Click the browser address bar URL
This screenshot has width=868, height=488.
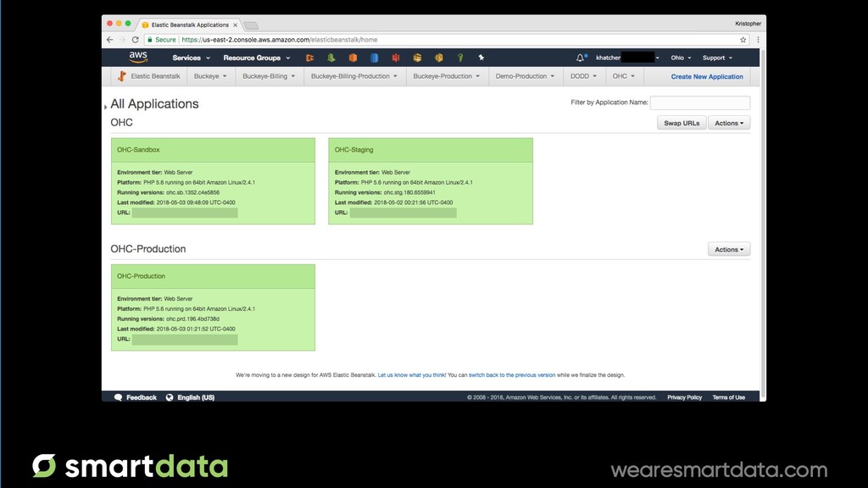[x=280, y=40]
